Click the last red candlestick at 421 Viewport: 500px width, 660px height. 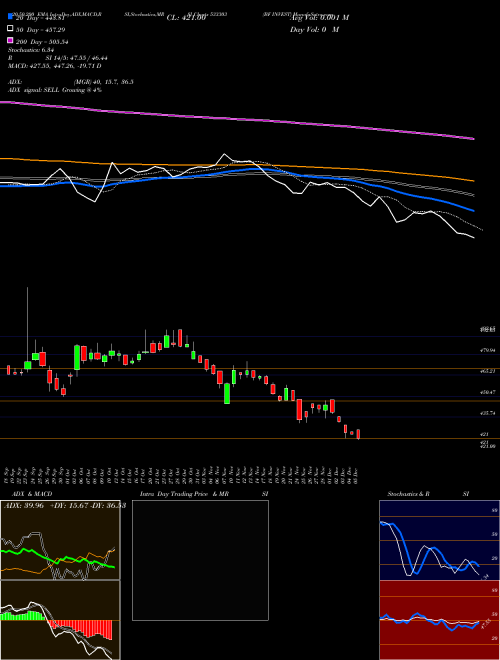359,434
